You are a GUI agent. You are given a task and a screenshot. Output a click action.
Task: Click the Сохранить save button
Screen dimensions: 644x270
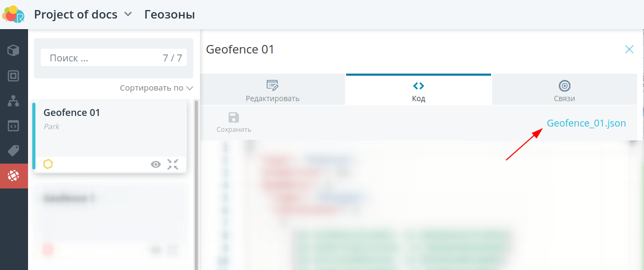[233, 122]
